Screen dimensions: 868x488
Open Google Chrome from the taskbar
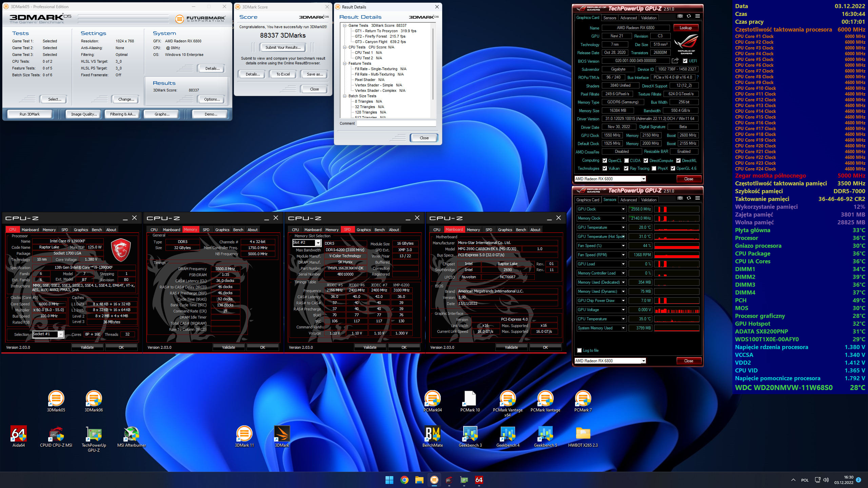pos(404,480)
